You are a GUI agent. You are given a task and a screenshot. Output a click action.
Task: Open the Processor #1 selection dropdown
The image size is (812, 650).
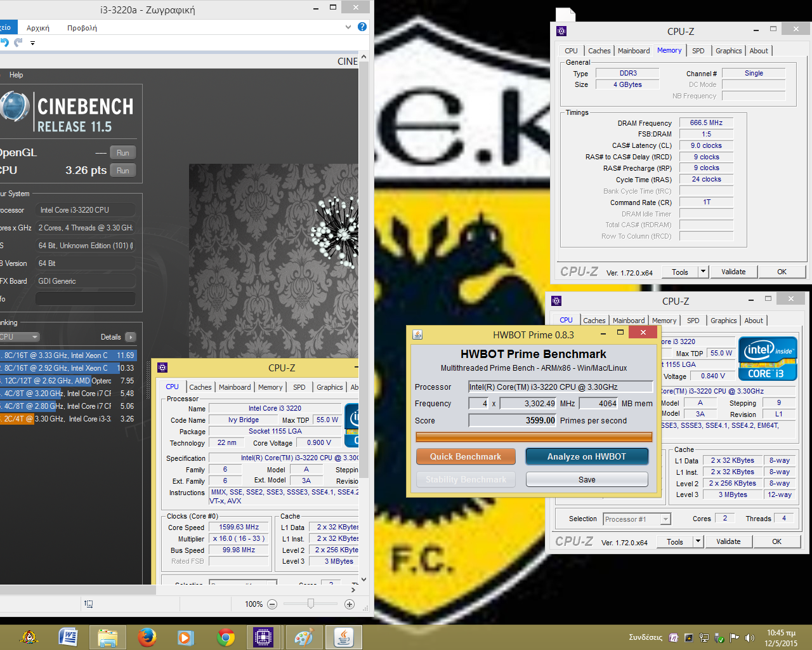coord(637,519)
